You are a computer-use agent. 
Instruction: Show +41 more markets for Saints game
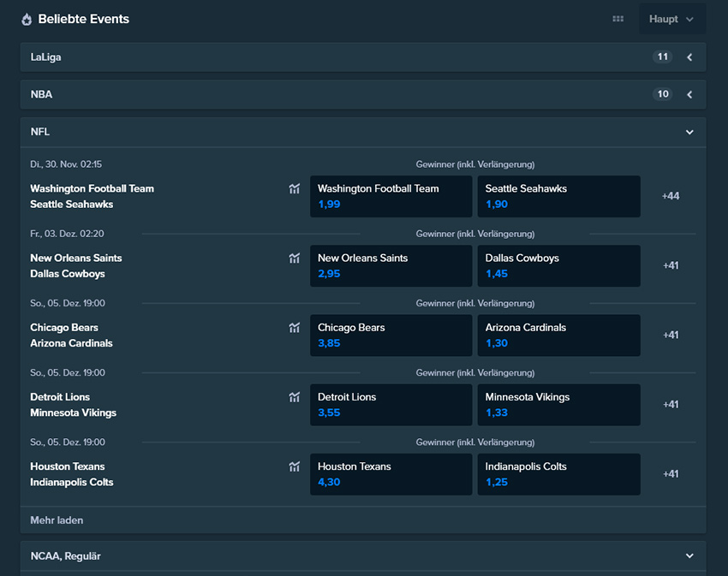671,265
